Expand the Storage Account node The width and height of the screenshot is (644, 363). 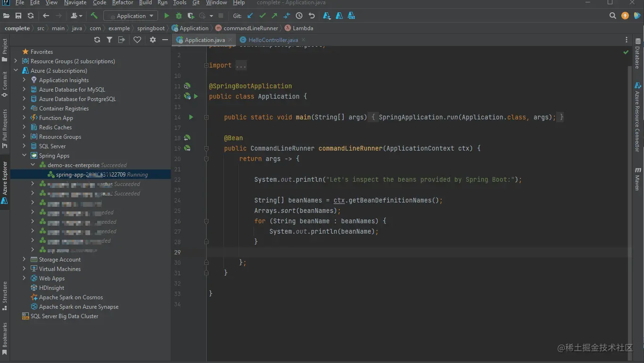[25, 260]
